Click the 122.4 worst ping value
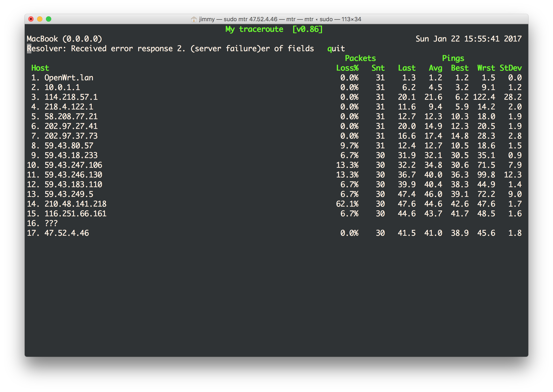 pos(484,97)
